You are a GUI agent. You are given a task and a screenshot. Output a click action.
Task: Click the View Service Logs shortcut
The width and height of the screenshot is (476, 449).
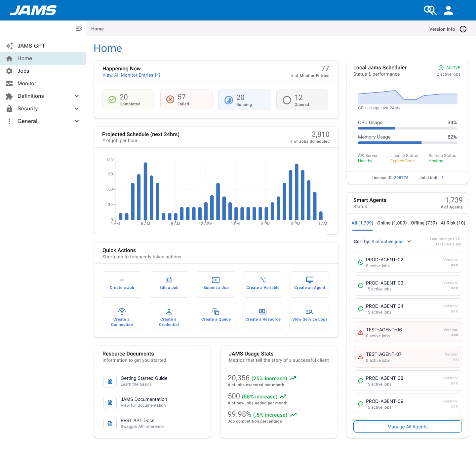point(310,316)
